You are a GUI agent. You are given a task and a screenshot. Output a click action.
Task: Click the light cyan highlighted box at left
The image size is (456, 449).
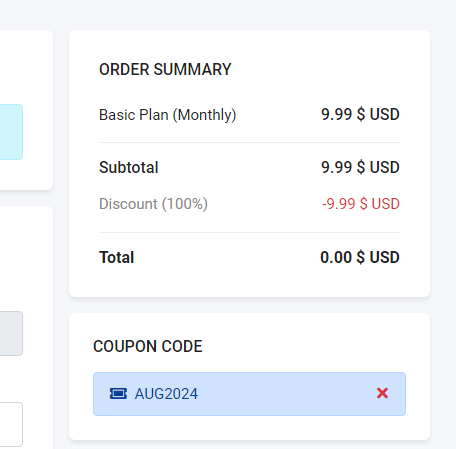tap(11, 132)
